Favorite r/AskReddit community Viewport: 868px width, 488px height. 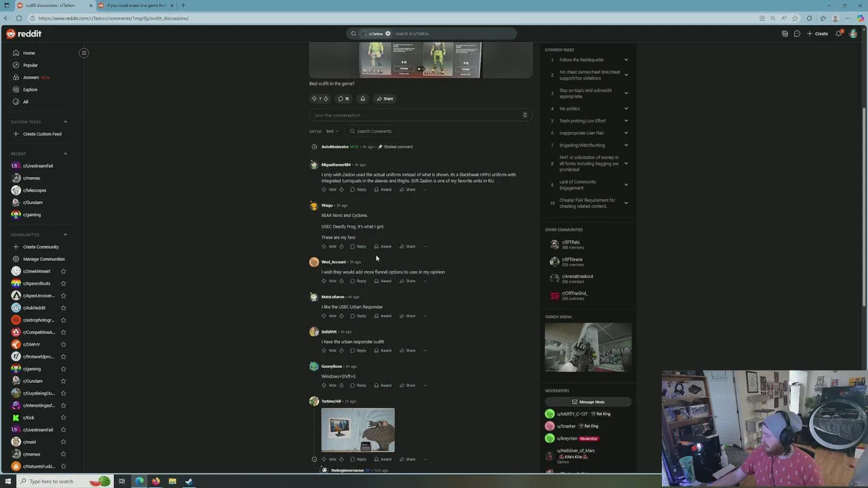coord(63,308)
